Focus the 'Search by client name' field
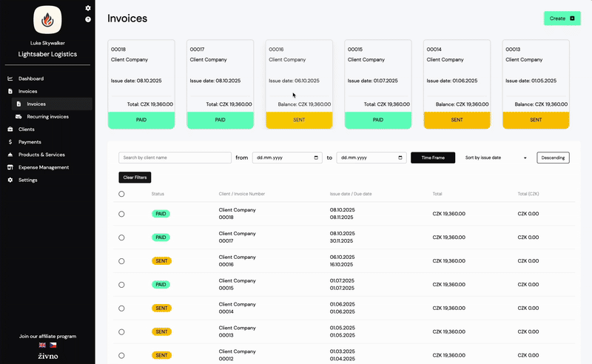The image size is (592, 364). pyautogui.click(x=175, y=158)
